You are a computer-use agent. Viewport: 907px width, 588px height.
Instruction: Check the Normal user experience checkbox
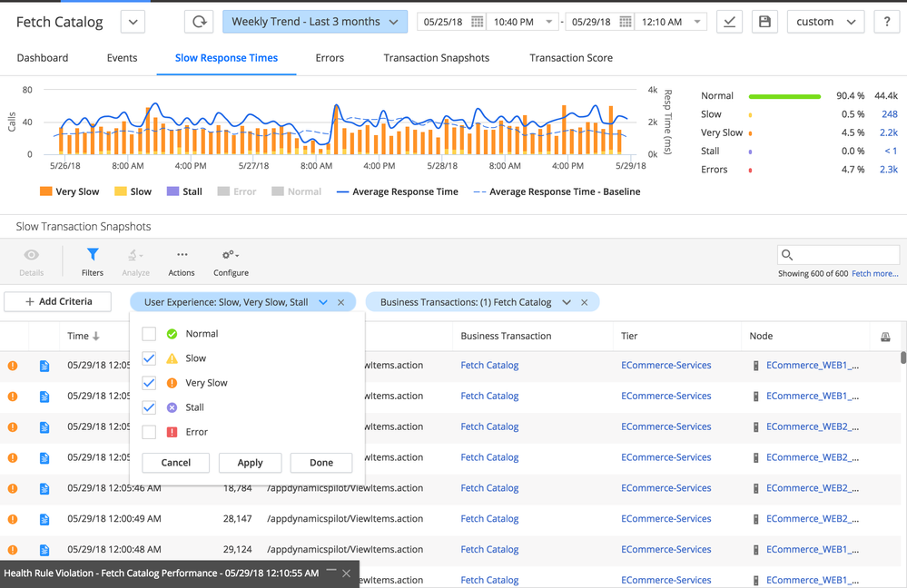click(x=149, y=334)
